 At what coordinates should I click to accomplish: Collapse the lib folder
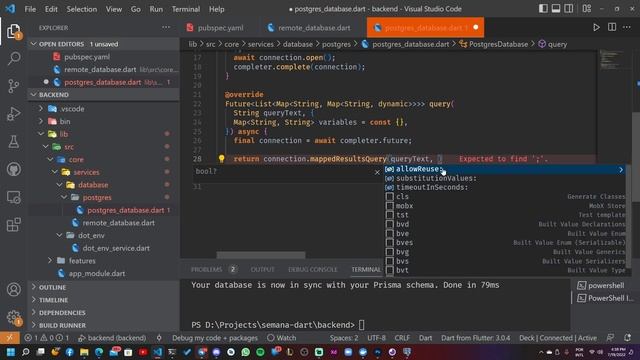41,134
